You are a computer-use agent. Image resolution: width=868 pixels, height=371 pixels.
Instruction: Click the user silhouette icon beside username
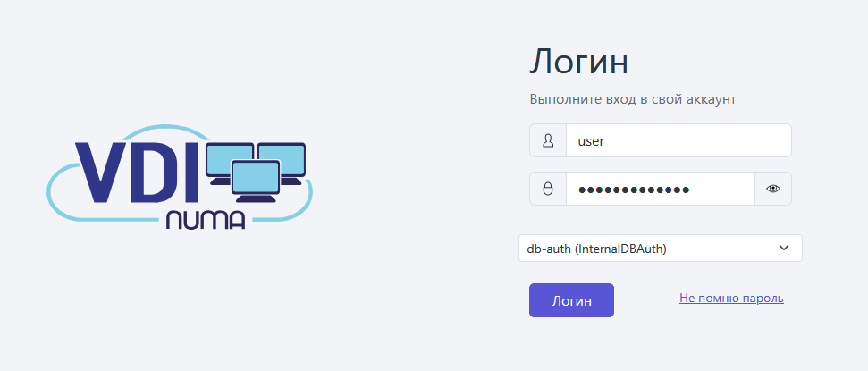click(548, 140)
